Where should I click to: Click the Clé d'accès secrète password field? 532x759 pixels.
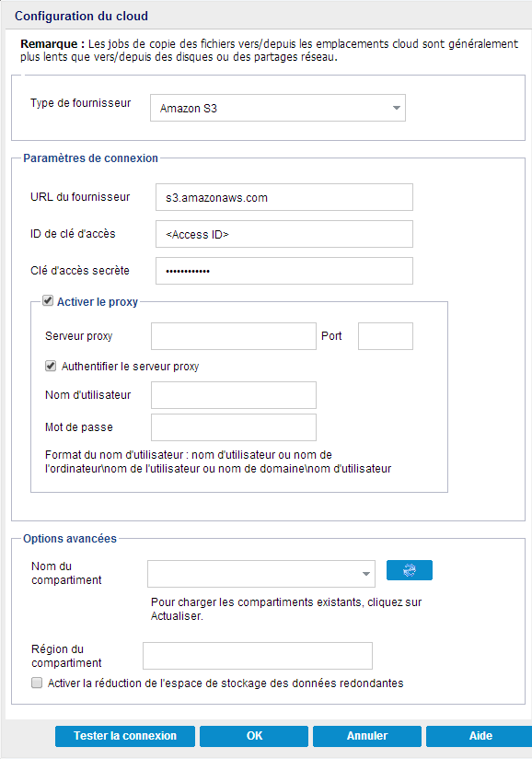coord(283,271)
